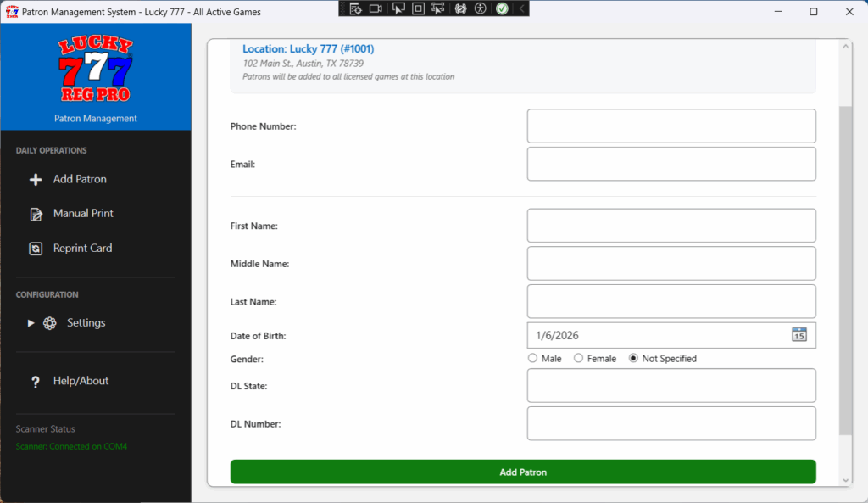Click into the First Name field
The height and width of the screenshot is (503, 868).
point(671,226)
